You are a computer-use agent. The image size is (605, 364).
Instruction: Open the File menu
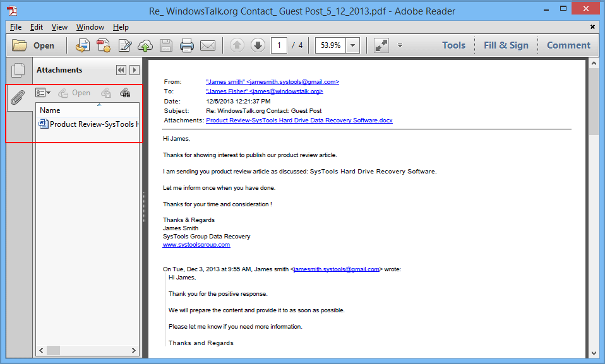[15, 27]
